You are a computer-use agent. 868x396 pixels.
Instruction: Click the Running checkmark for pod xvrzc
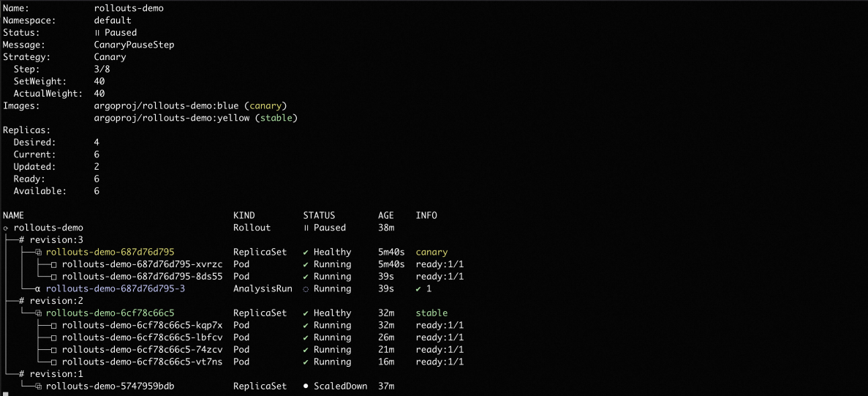coord(306,264)
